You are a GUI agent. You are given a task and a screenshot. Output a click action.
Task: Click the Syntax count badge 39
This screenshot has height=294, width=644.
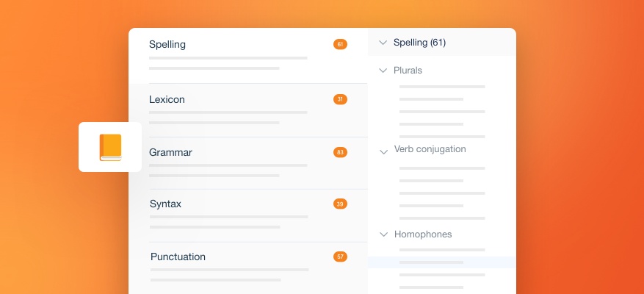click(339, 204)
